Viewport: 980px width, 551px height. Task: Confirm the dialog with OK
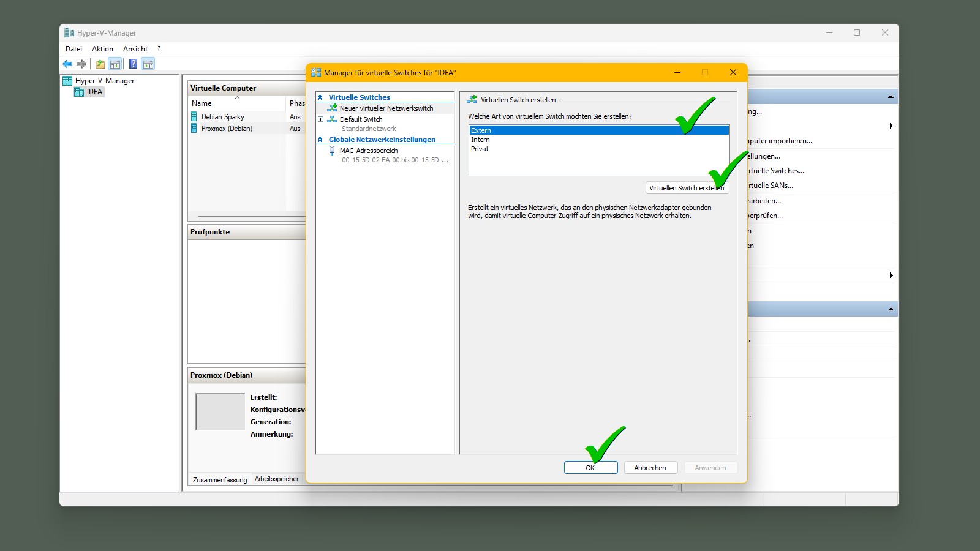click(x=590, y=468)
